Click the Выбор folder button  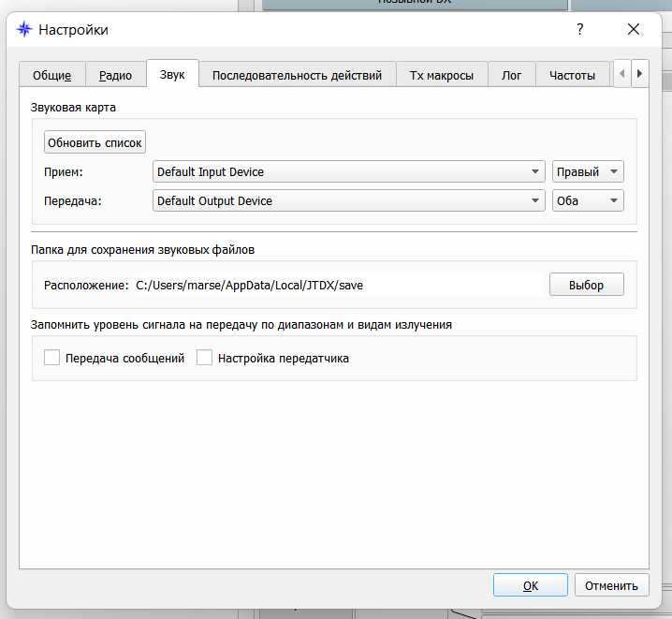pos(586,285)
